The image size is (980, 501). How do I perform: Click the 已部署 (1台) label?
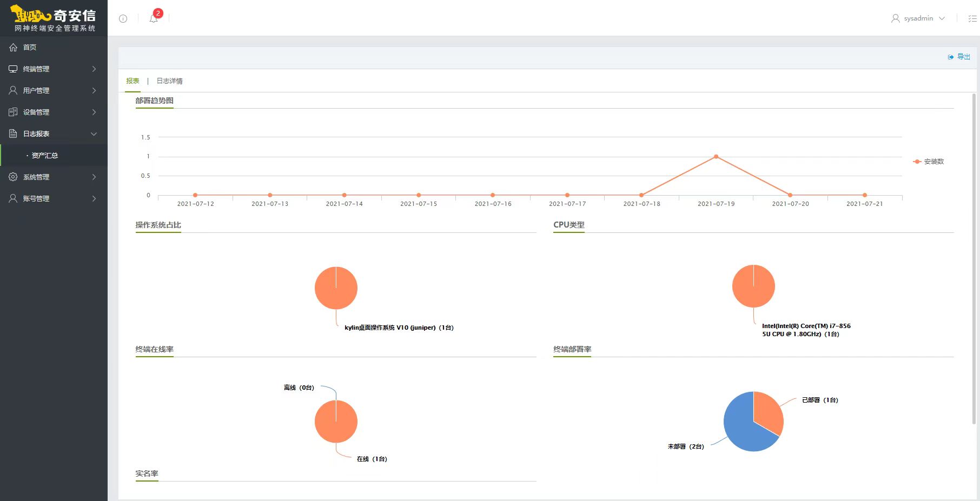[820, 400]
